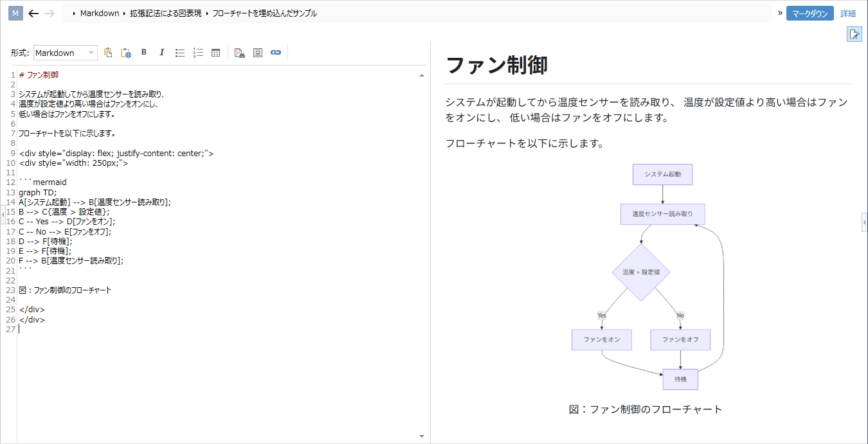The height and width of the screenshot is (444, 868).
Task: Open find in document icon
Action: (x=239, y=53)
